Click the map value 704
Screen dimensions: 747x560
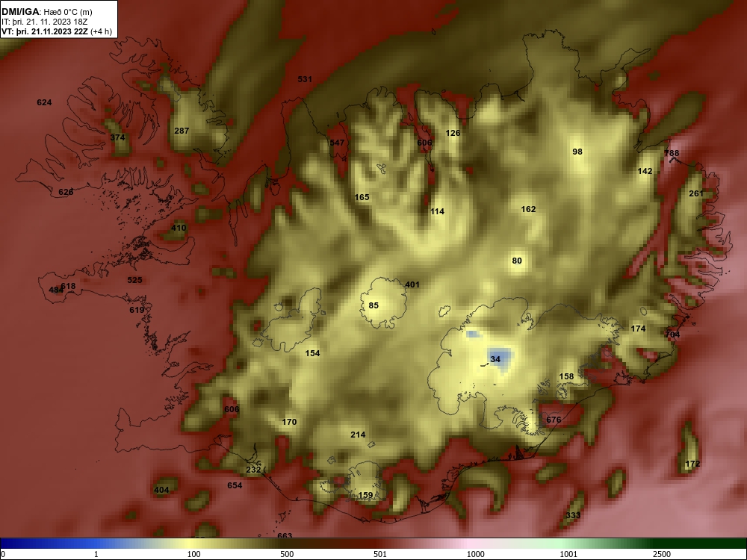[x=672, y=335]
